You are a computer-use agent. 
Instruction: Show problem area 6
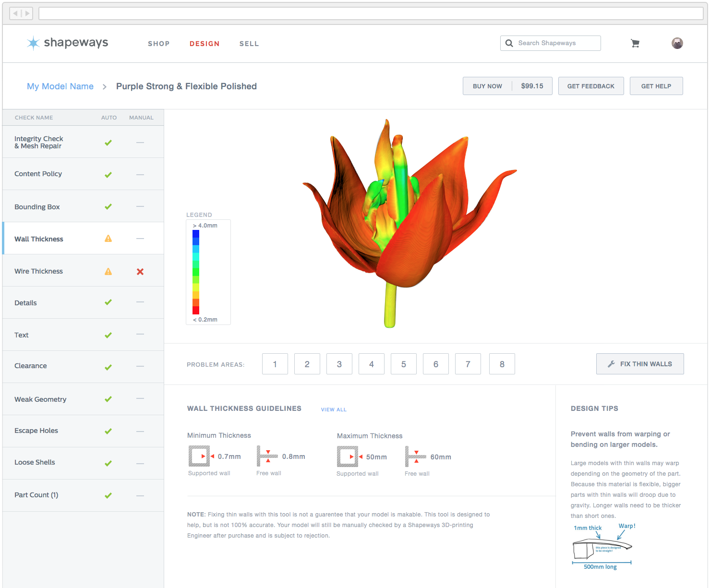pyautogui.click(x=436, y=364)
